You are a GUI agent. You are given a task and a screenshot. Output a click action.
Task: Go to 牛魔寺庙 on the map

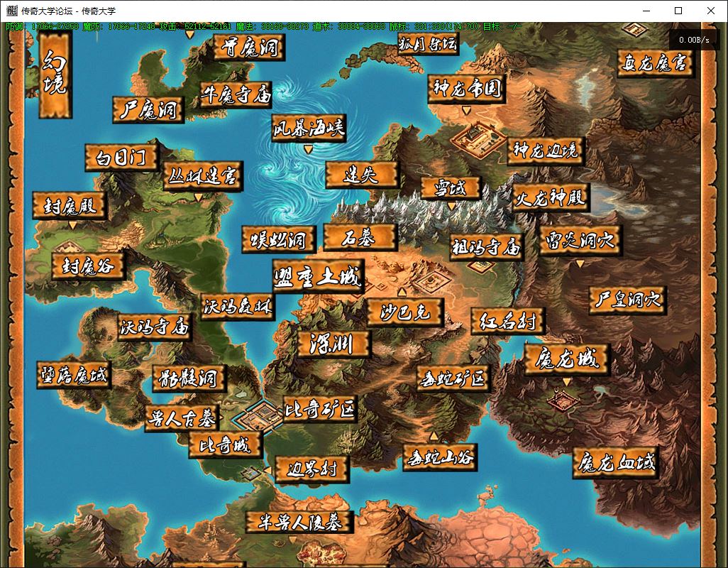pyautogui.click(x=236, y=94)
